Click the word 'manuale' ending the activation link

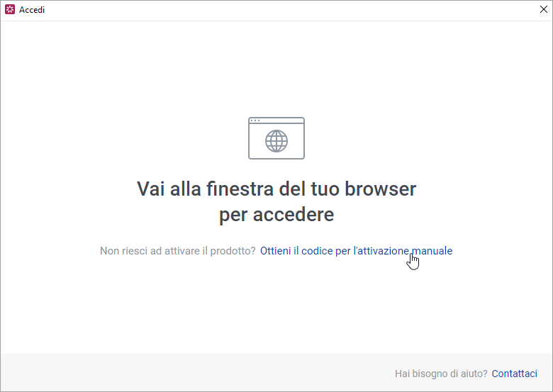pos(432,251)
